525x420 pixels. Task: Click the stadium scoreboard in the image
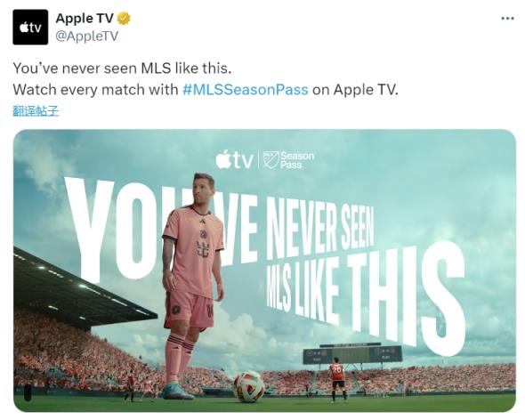(352, 354)
